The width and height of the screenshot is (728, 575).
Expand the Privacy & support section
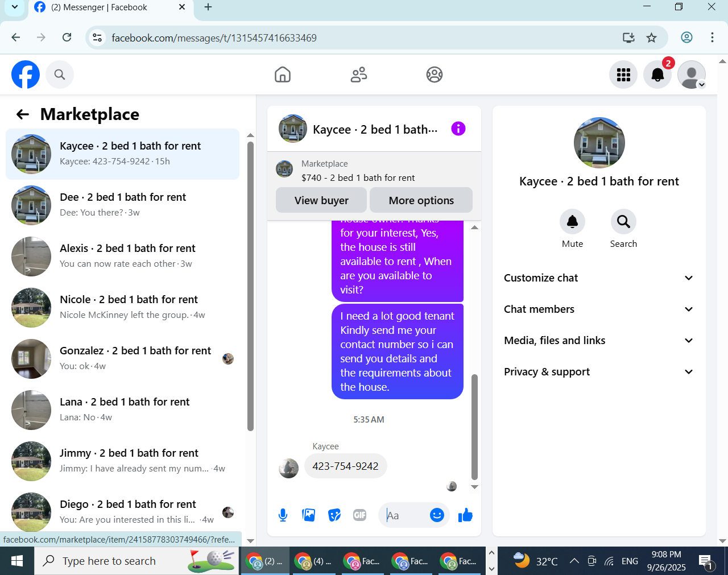pyautogui.click(x=599, y=372)
